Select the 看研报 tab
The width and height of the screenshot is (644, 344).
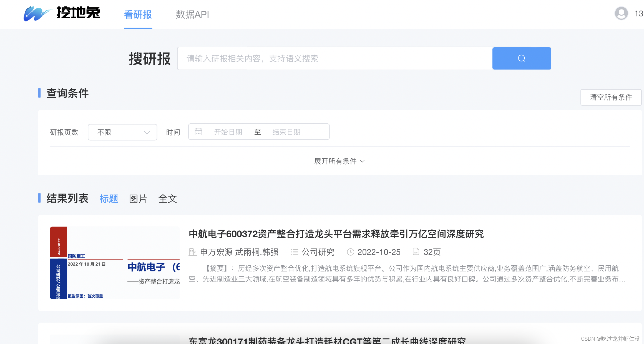[x=138, y=14]
